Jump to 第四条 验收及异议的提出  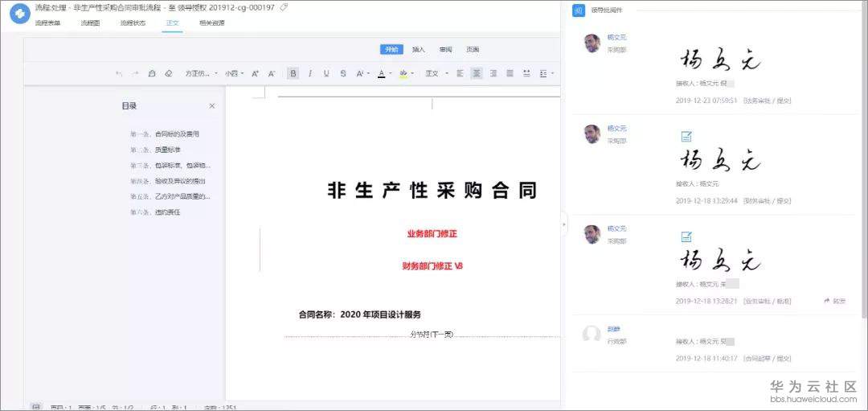[x=168, y=181]
